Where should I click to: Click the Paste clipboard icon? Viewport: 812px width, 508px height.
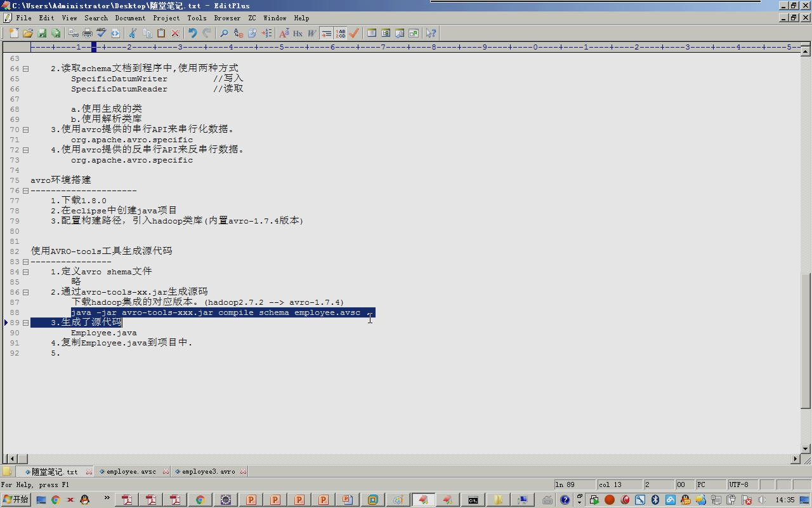(161, 33)
